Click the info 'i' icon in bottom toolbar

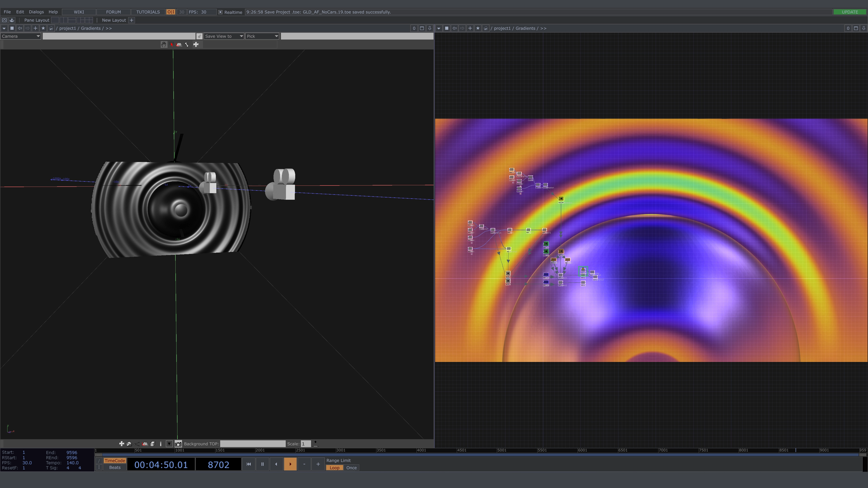161,444
